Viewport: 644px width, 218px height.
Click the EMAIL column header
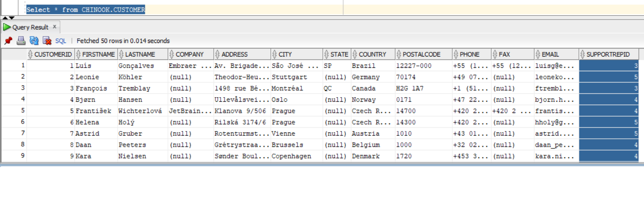550,55
